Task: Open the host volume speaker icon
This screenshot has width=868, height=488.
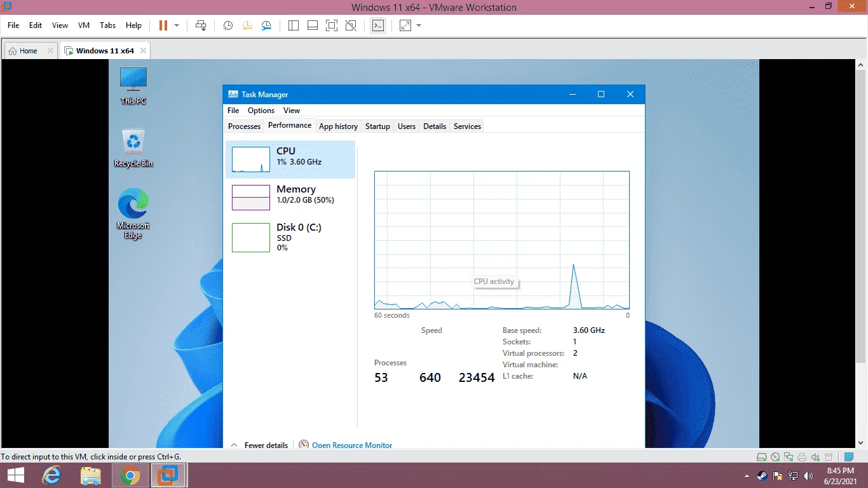Action: click(808, 475)
